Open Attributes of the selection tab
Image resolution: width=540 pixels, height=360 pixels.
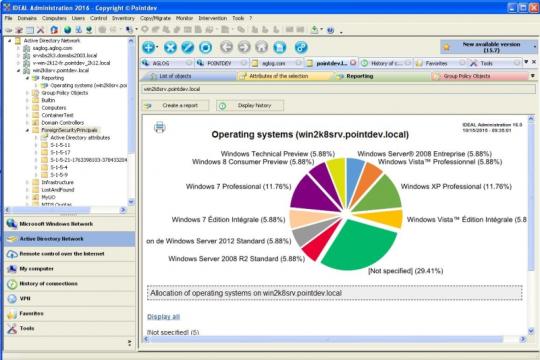(284, 76)
